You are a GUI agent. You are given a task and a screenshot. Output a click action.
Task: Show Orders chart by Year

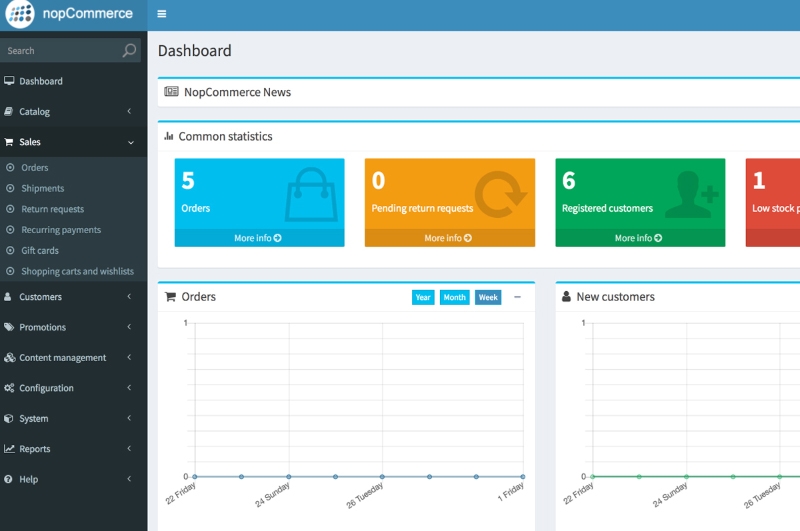pyautogui.click(x=423, y=297)
